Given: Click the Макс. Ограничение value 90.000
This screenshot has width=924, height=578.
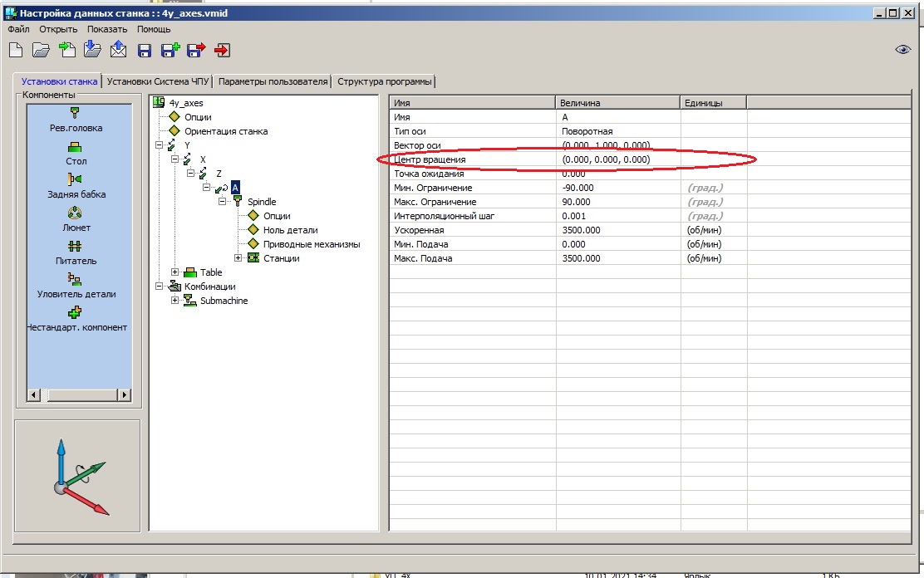Looking at the screenshot, I should pos(618,202).
